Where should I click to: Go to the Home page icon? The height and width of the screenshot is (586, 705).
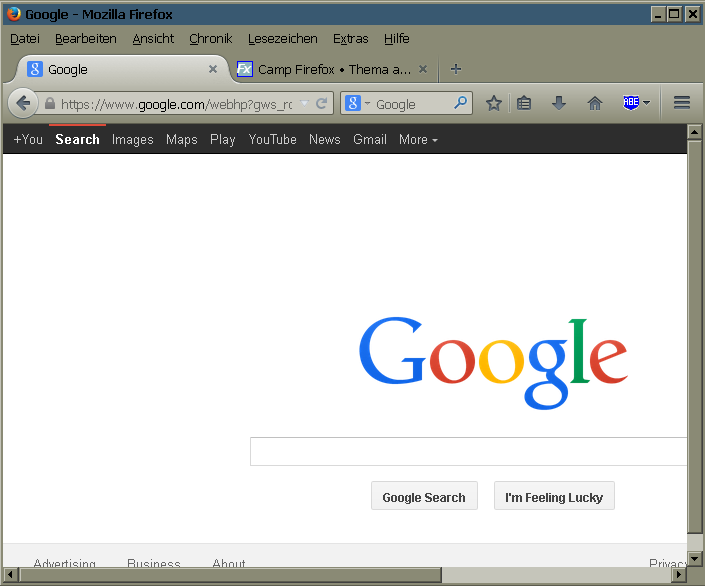pyautogui.click(x=595, y=103)
